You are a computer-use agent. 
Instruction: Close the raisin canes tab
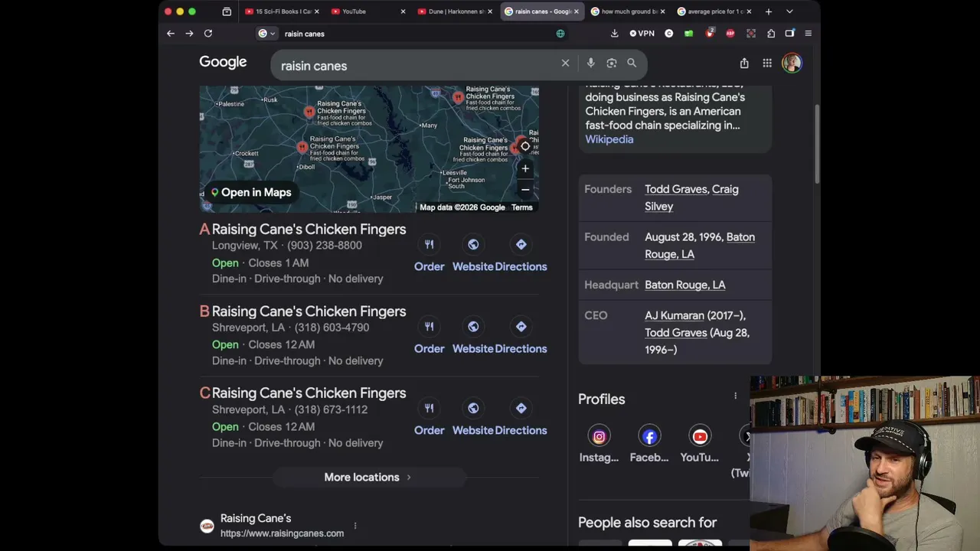pos(577,11)
